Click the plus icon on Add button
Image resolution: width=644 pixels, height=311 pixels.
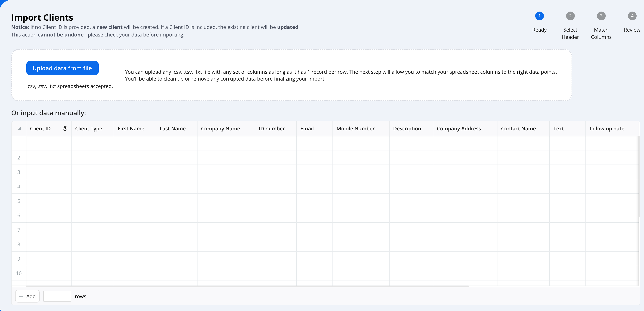[21, 296]
